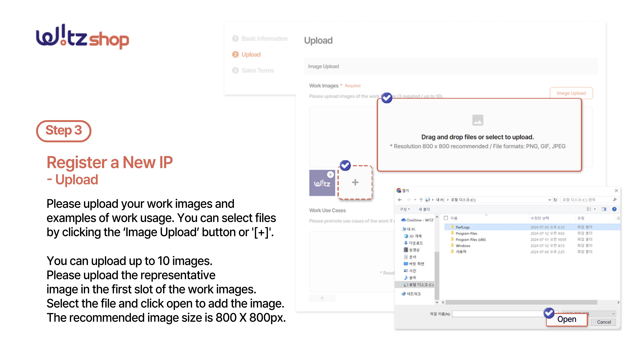Click the uploaded Witz logo thumbnail
This screenshot has height=363, width=644.
click(x=322, y=183)
